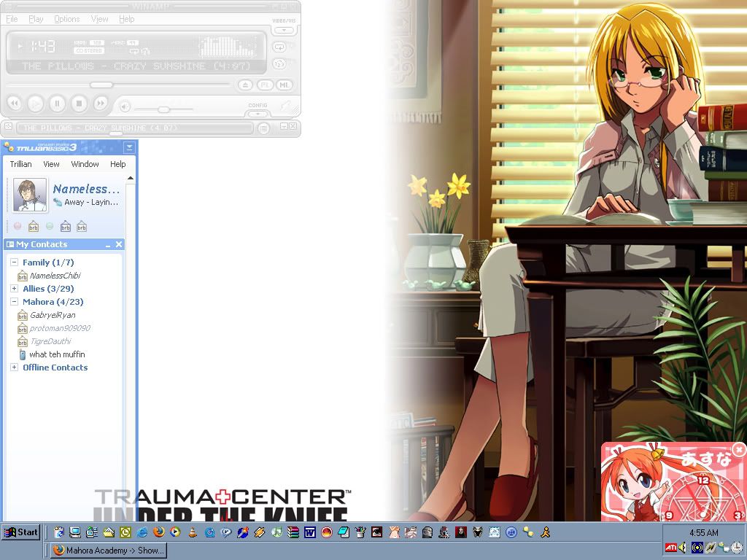Minimize the My Contacts panel
The width and height of the screenshot is (747, 560).
(x=108, y=245)
